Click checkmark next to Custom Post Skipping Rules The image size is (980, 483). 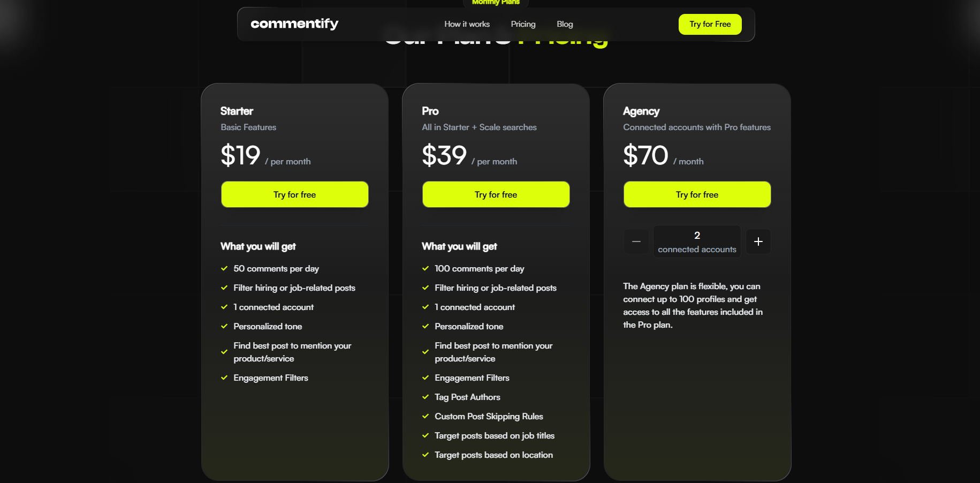tap(426, 417)
